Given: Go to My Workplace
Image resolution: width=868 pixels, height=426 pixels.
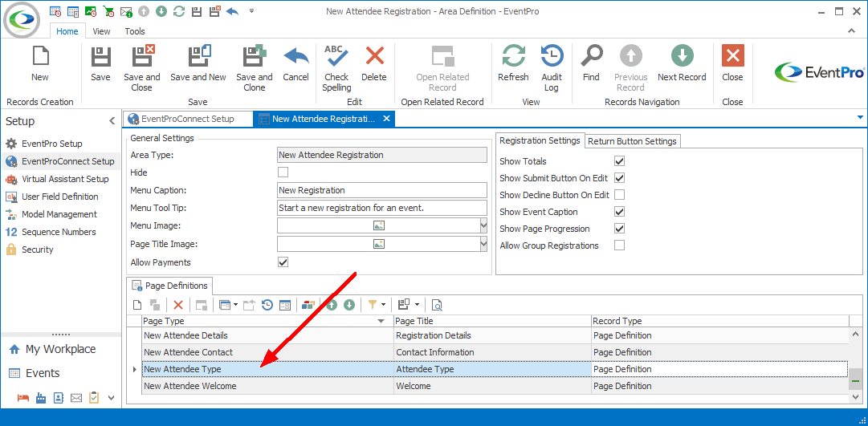Looking at the screenshot, I should [60, 349].
